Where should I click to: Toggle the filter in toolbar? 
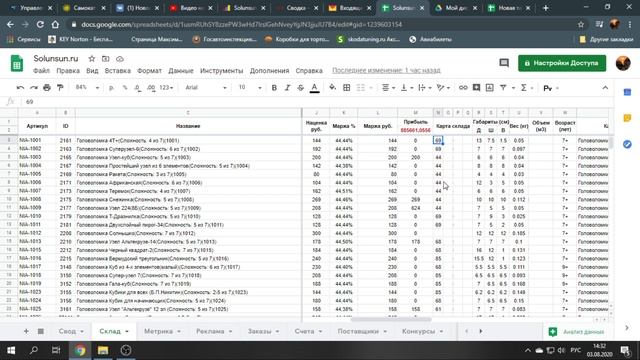(x=503, y=88)
